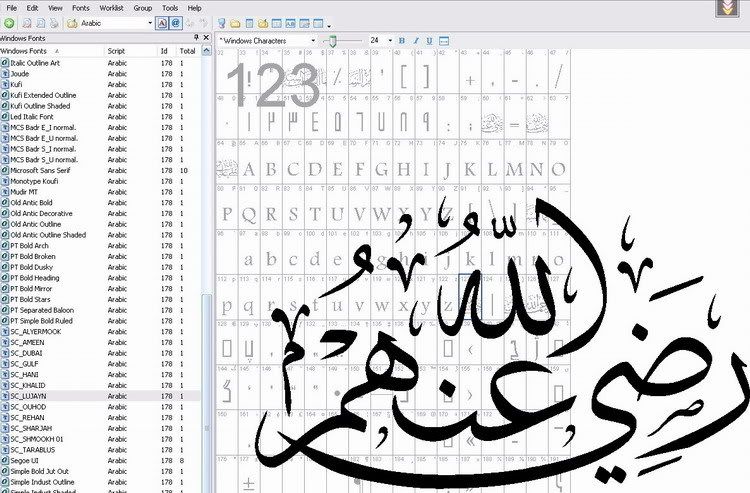Select the Microsoft Sans Serif font
The height and width of the screenshot is (493, 750).
point(100,170)
